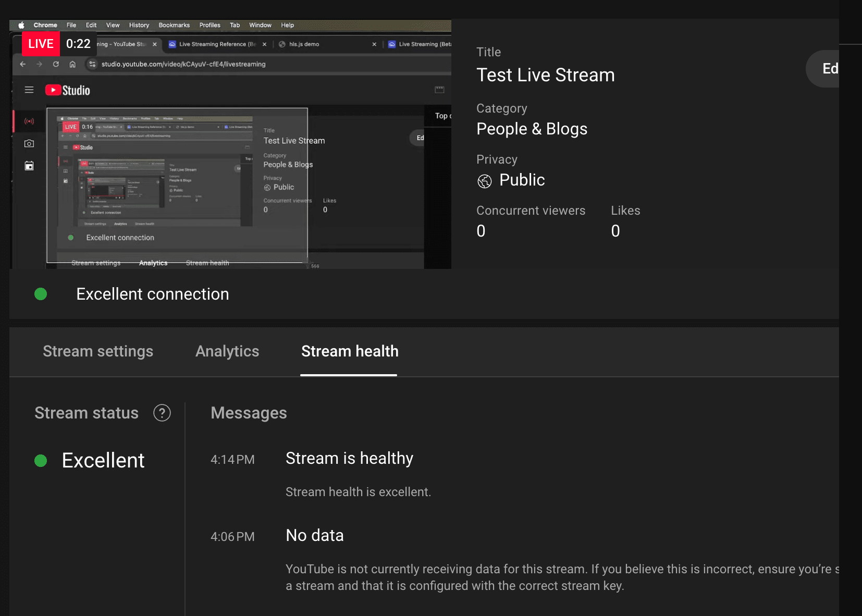Click the favicon of Live Streaming Reference tab

point(173,44)
